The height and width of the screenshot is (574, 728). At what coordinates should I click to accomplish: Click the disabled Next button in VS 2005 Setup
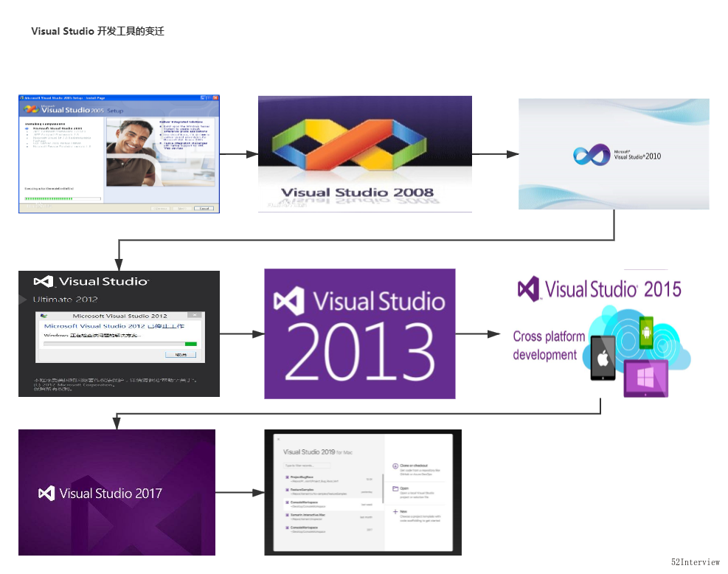click(x=181, y=209)
